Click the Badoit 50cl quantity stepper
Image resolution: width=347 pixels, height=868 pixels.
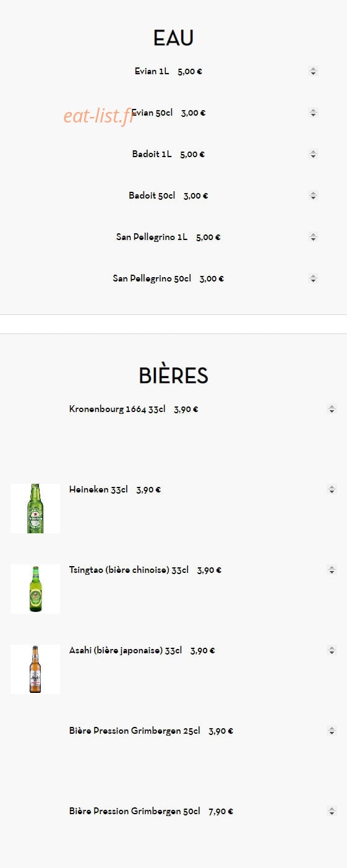point(313,196)
